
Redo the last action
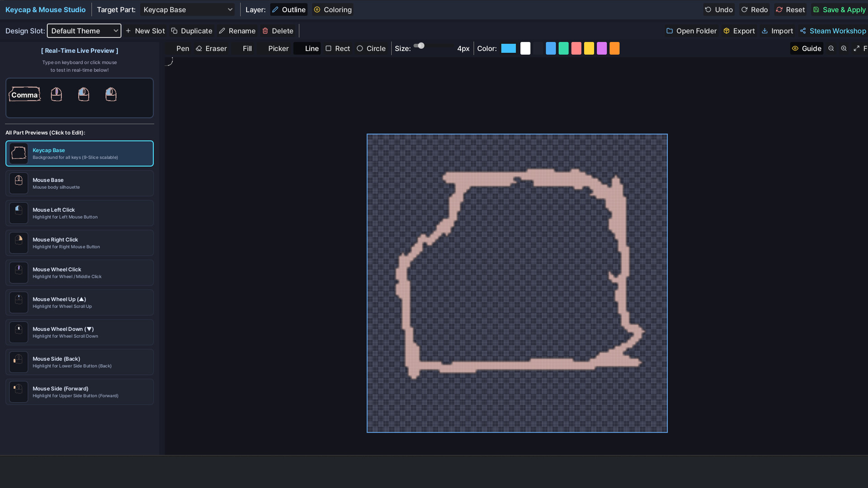click(755, 9)
